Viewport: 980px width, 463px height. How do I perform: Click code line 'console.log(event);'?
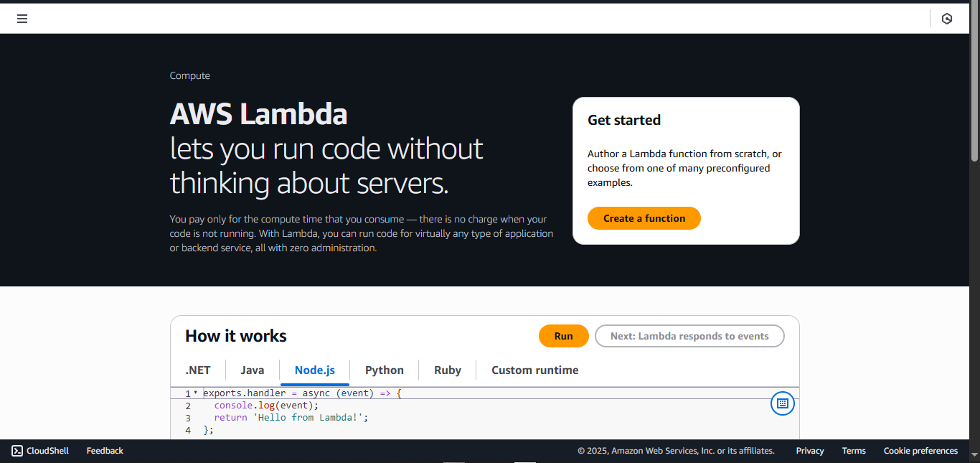click(266, 406)
